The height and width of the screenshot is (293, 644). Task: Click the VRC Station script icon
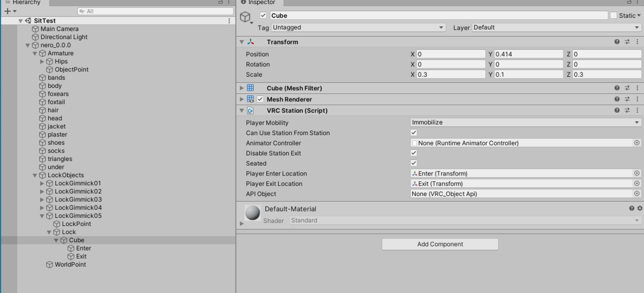(x=250, y=111)
